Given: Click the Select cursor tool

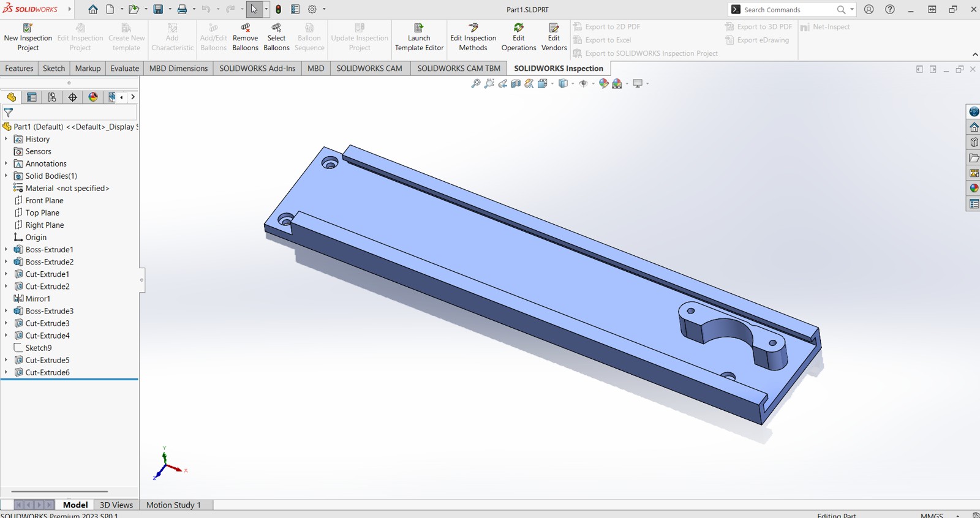Looking at the screenshot, I should coord(254,9).
